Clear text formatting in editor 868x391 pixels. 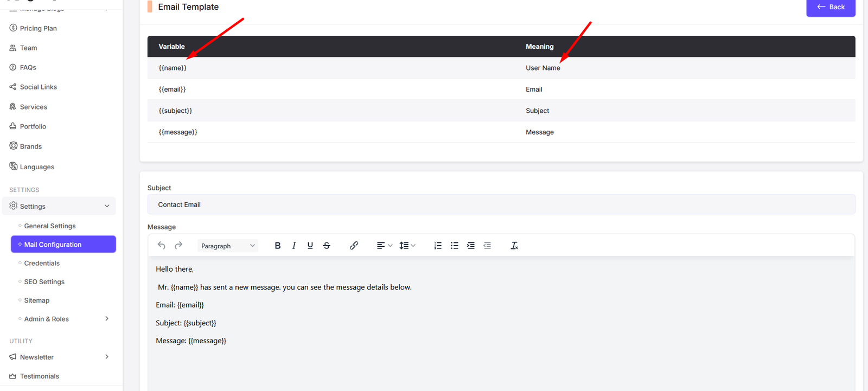click(x=514, y=246)
